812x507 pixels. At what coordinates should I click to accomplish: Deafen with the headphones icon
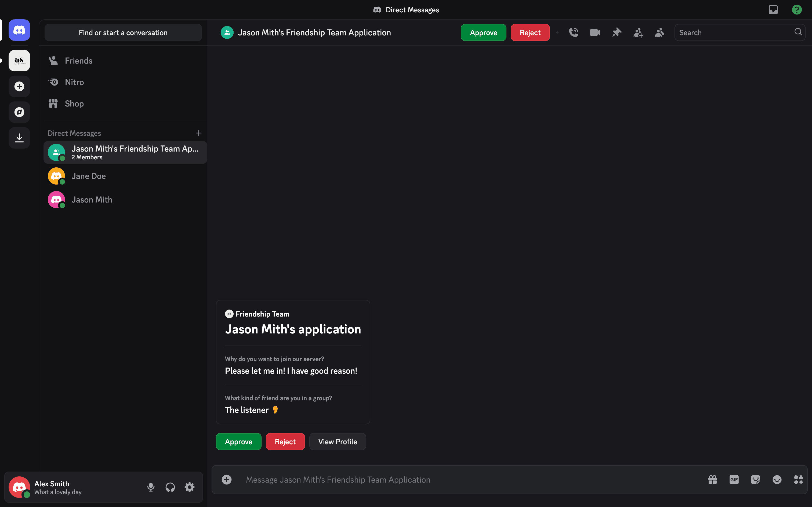coord(170,487)
